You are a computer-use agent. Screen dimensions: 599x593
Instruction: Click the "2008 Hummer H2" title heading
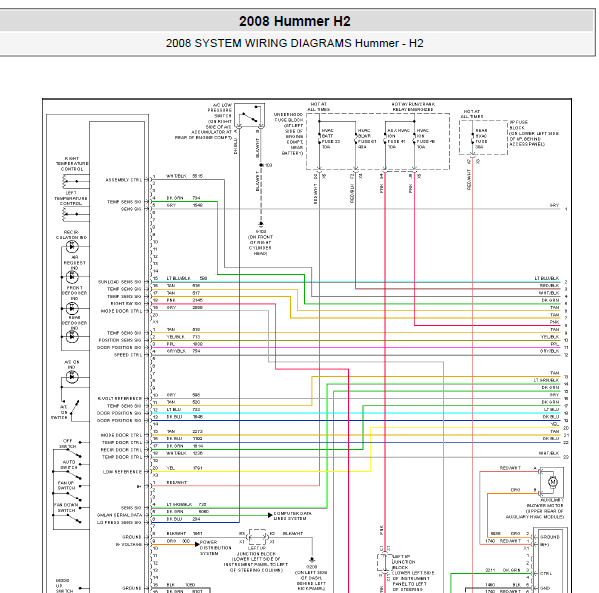point(295,21)
